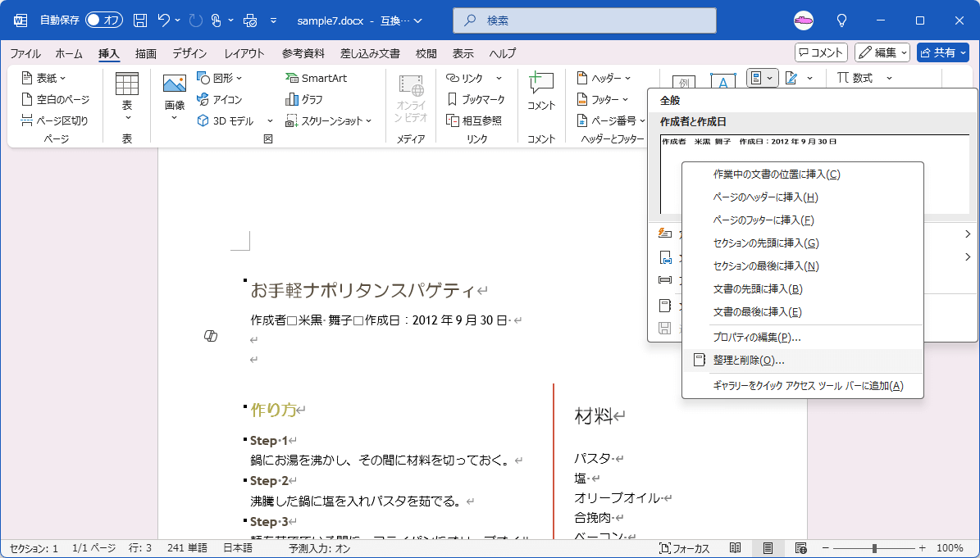The width and height of the screenshot is (980, 558).
Task: Open the 数式 equation dropdown arrow
Action: (x=889, y=78)
